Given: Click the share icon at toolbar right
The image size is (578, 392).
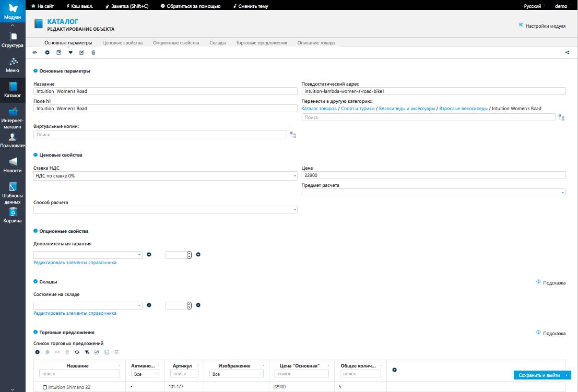Looking at the screenshot, I should tap(567, 52).
